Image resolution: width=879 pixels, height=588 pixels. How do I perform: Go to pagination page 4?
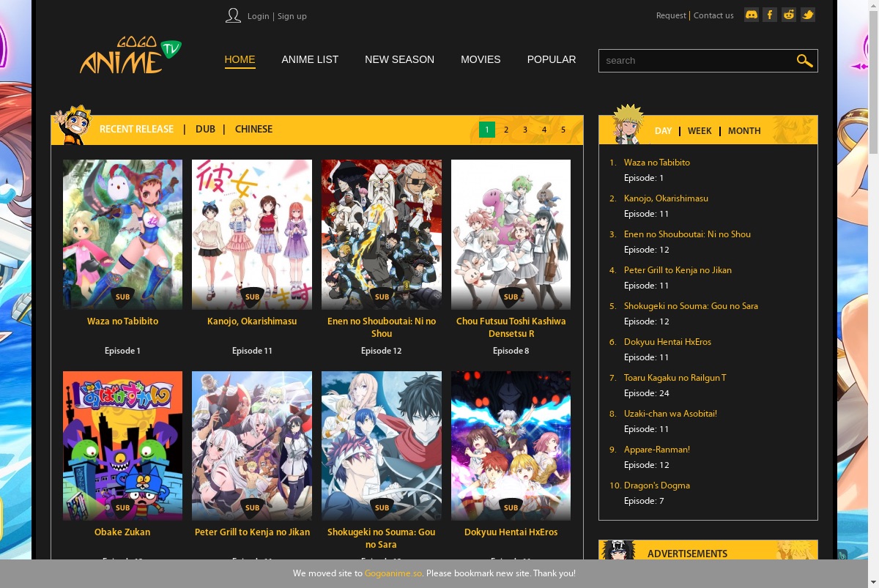point(544,130)
